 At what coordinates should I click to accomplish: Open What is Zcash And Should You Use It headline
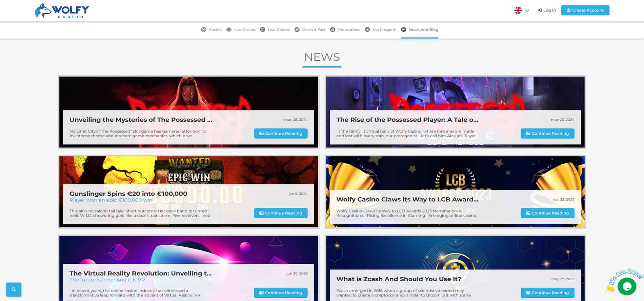click(x=399, y=279)
